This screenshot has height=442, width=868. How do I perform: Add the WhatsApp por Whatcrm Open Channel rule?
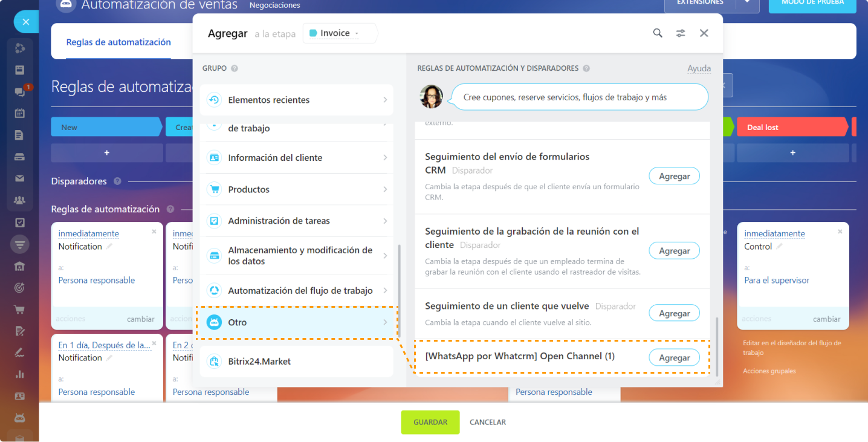pyautogui.click(x=674, y=357)
